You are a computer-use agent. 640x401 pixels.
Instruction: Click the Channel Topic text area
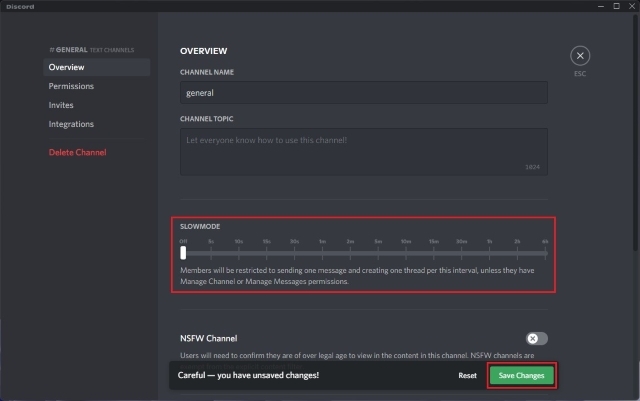click(364, 152)
